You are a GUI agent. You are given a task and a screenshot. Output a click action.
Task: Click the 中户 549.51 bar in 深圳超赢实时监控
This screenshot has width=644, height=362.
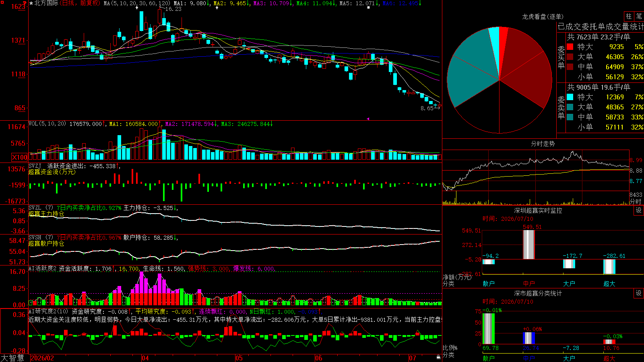point(528,245)
